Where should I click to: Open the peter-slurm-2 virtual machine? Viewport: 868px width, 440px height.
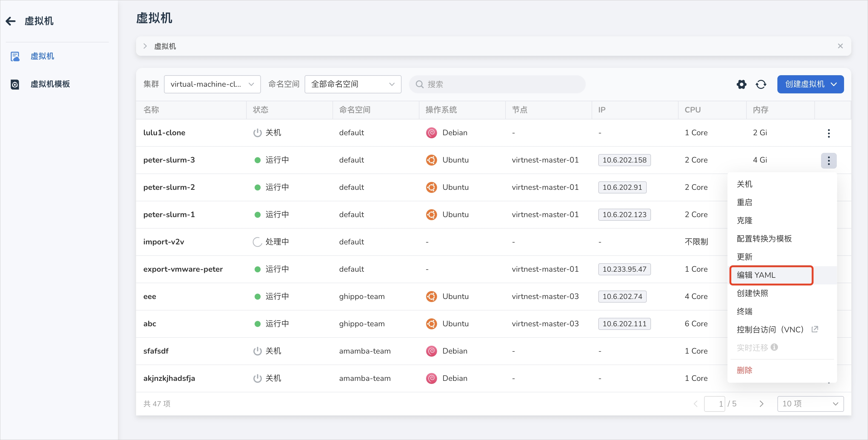tap(169, 187)
